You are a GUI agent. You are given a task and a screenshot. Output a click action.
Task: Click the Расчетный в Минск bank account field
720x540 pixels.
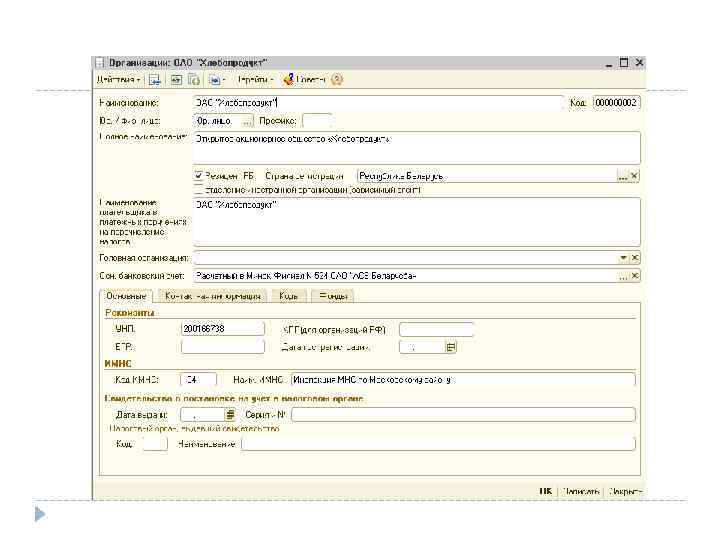(x=406, y=276)
